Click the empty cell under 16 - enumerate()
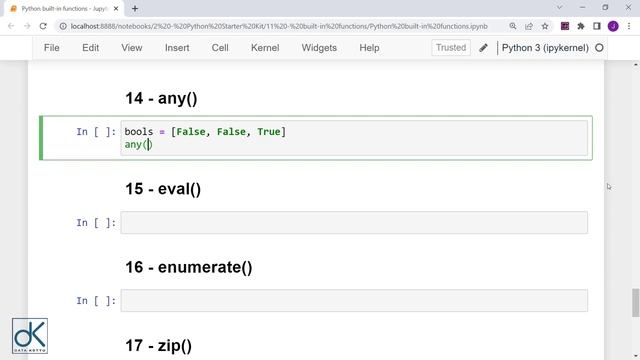The width and height of the screenshot is (640, 360). tap(354, 301)
